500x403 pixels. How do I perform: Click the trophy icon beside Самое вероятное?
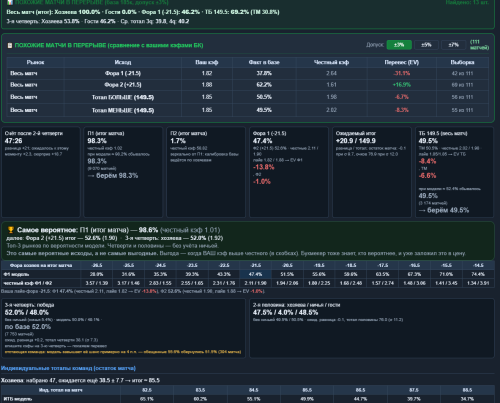click(11, 230)
